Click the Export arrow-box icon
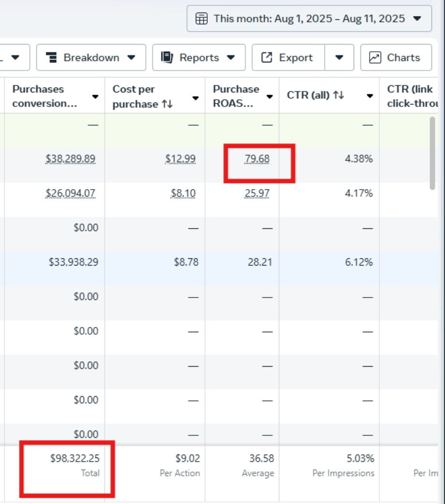Image resolution: width=445 pixels, height=504 pixels. tap(267, 58)
